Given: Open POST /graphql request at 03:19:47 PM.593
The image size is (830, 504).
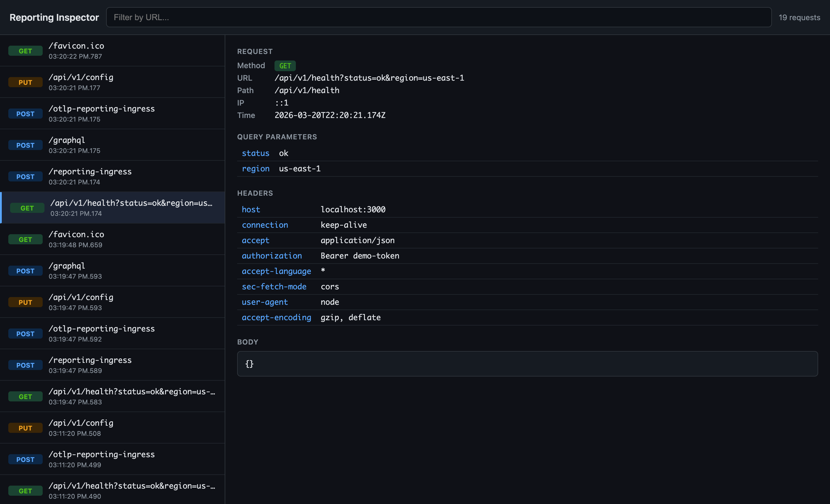Looking at the screenshot, I should pos(112,270).
